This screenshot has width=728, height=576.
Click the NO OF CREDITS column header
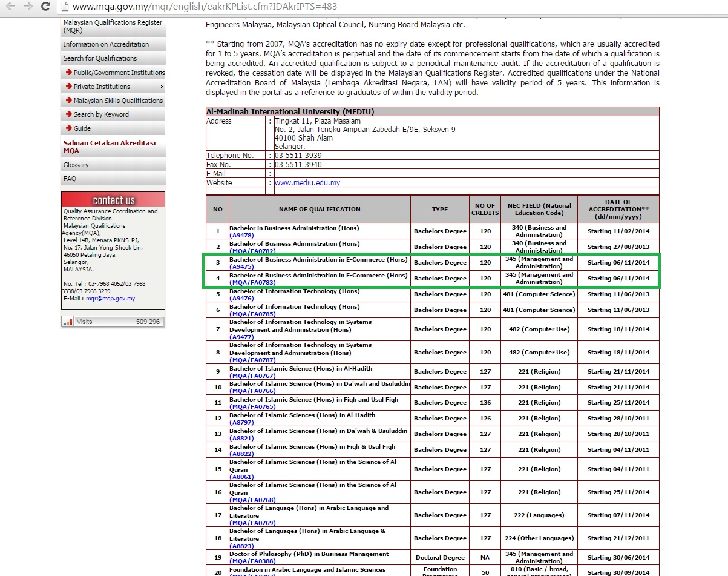pyautogui.click(x=485, y=210)
